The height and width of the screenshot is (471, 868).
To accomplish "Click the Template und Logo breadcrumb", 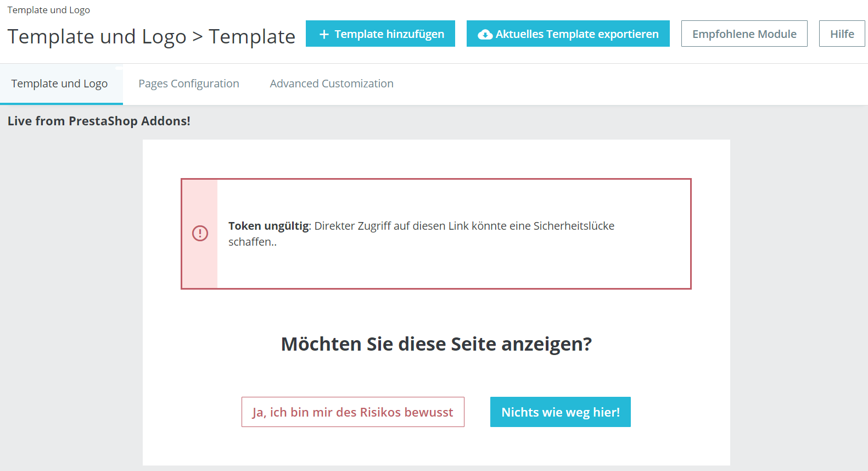I will pos(49,10).
